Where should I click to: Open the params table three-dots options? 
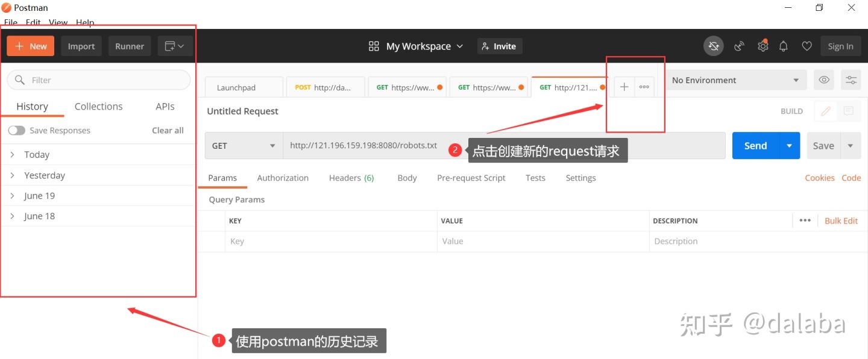pos(805,220)
